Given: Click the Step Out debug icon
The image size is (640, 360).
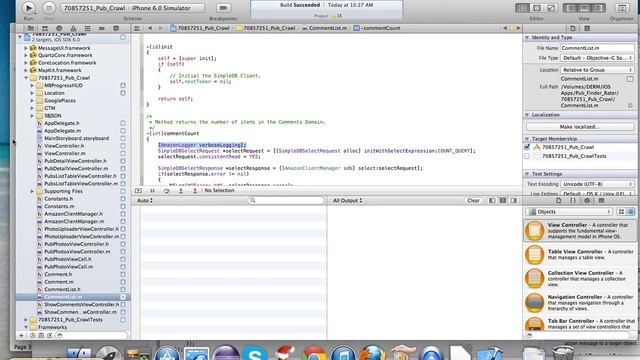Looking at the screenshot, I should click(x=195, y=191).
